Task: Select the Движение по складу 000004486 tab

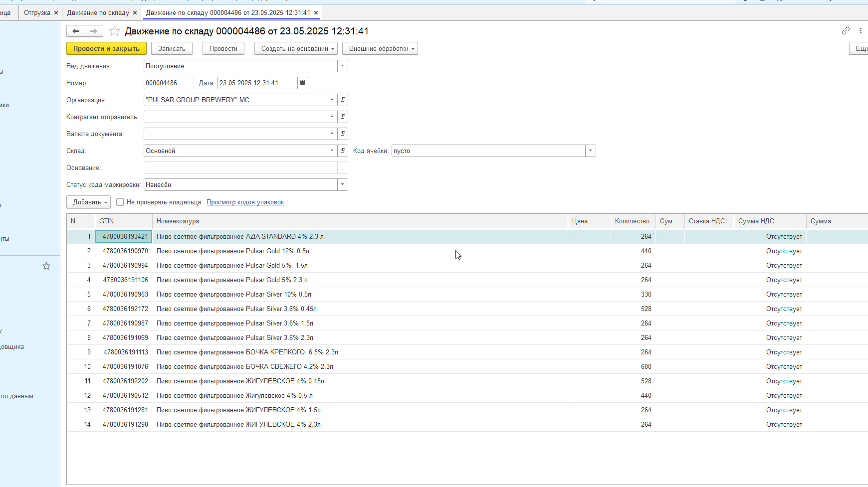Action: click(228, 12)
